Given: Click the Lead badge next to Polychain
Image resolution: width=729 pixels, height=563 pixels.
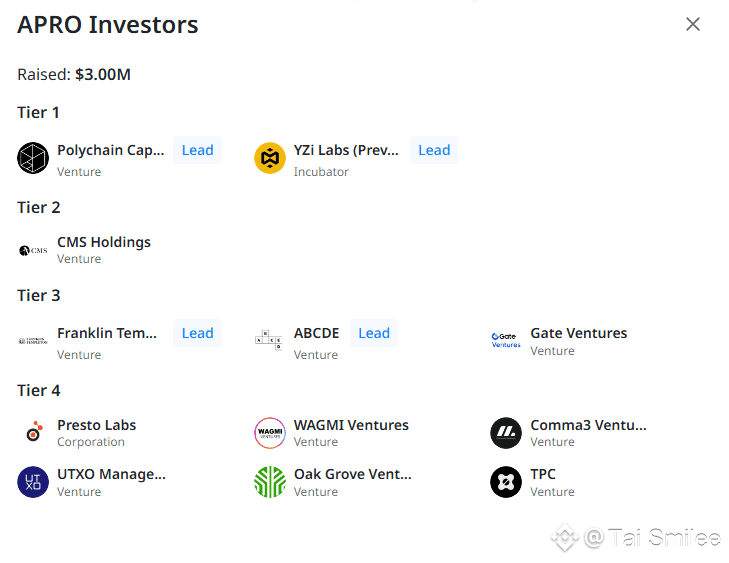Looking at the screenshot, I should pos(197,150).
